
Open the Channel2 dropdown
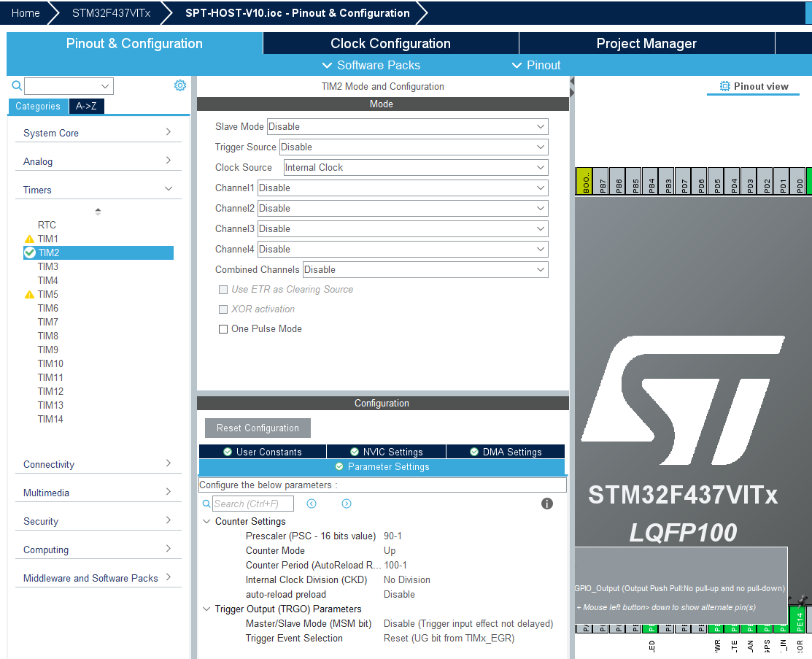[403, 208]
